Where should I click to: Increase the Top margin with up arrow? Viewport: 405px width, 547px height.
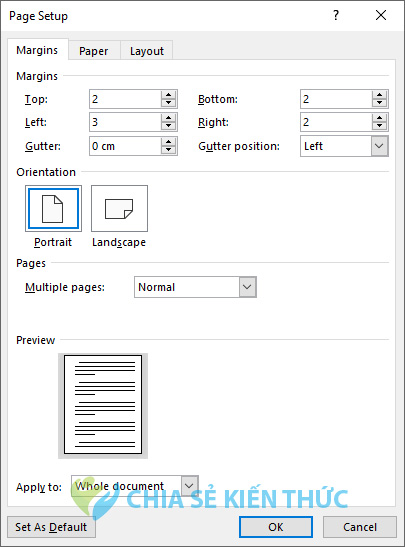pos(168,95)
